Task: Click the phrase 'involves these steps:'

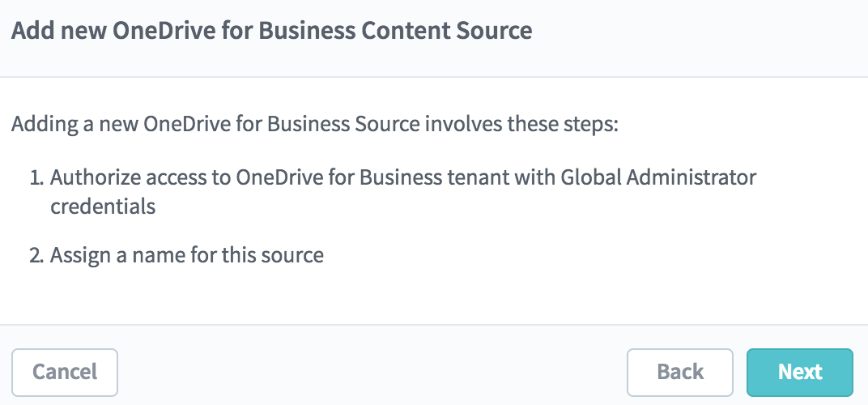Action: coord(536,126)
